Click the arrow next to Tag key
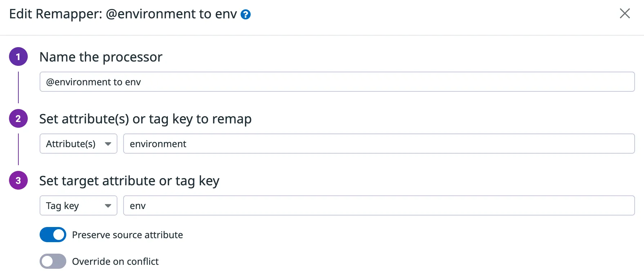Image resolution: width=644 pixels, height=272 pixels. (x=108, y=206)
